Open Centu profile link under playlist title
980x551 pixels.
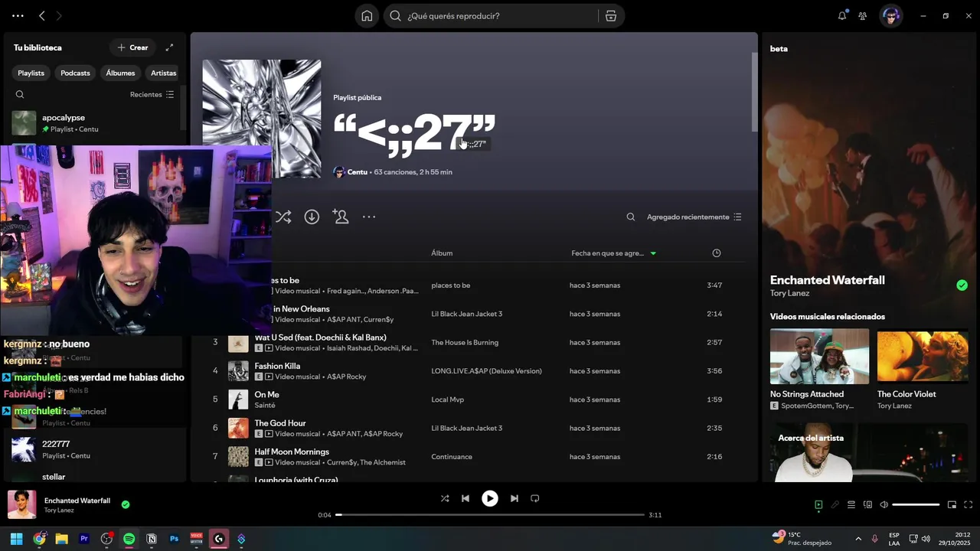pyautogui.click(x=358, y=172)
